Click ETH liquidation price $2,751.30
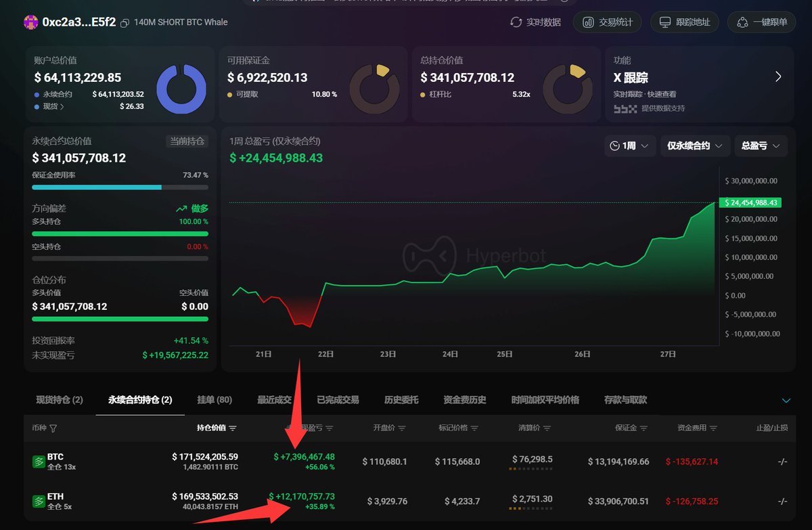The width and height of the screenshot is (812, 530). coord(533,499)
